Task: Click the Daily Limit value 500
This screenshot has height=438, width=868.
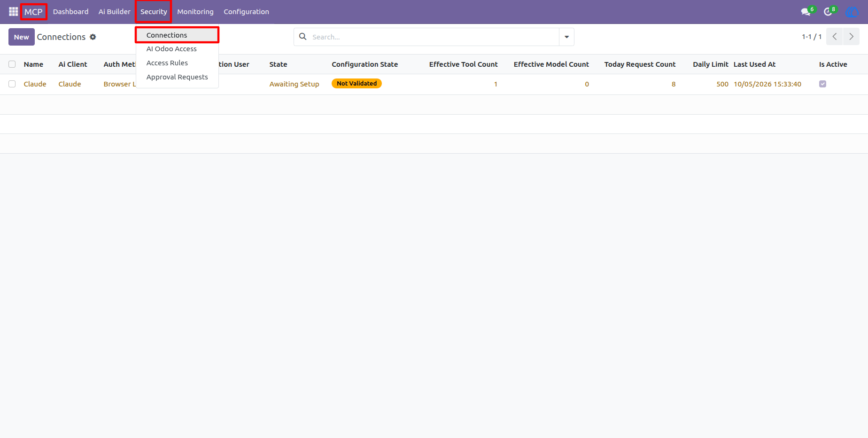Action: 722,84
